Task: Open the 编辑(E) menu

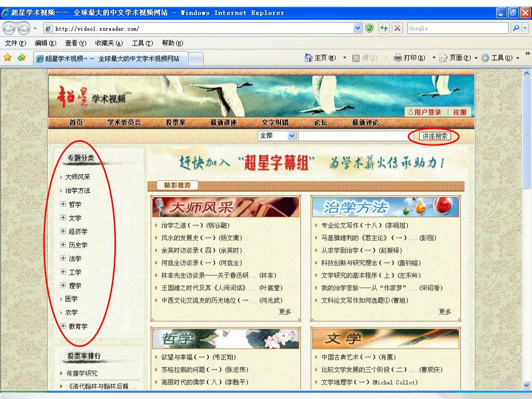Action: pos(46,43)
